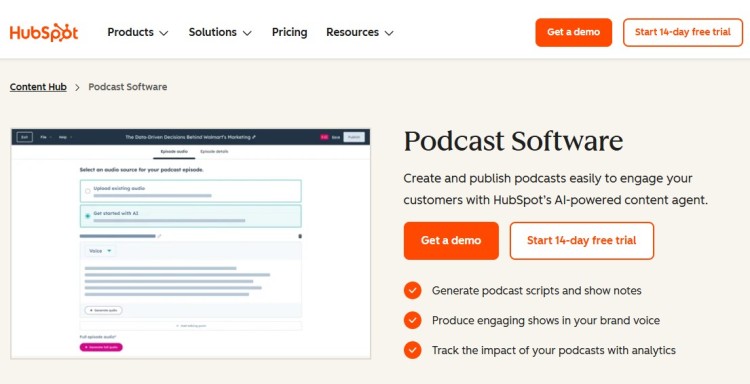Click the orange Get a demo button under heading
750x384 pixels.
click(451, 241)
